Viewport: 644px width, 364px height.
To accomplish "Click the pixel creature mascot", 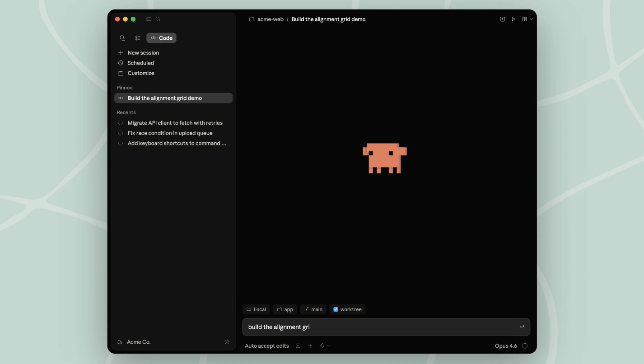I will [x=385, y=158].
